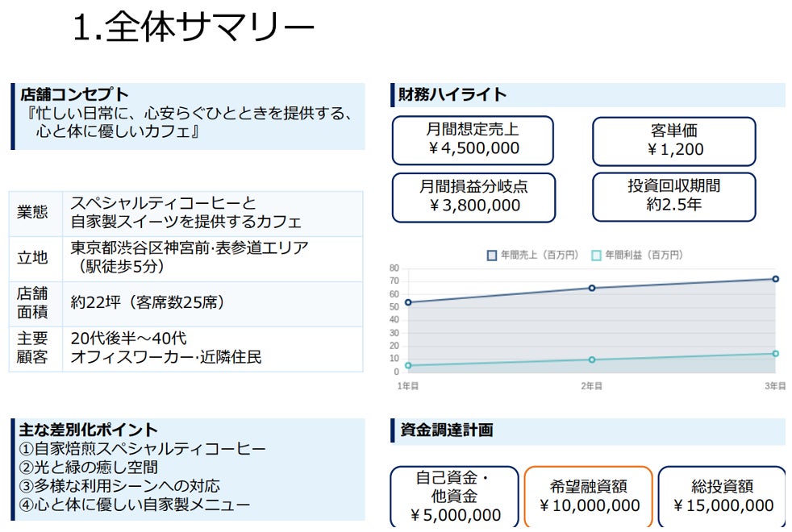792x532 pixels.
Task: Click the 総投資額 ¥15,000,000 card
Action: [x=727, y=495]
